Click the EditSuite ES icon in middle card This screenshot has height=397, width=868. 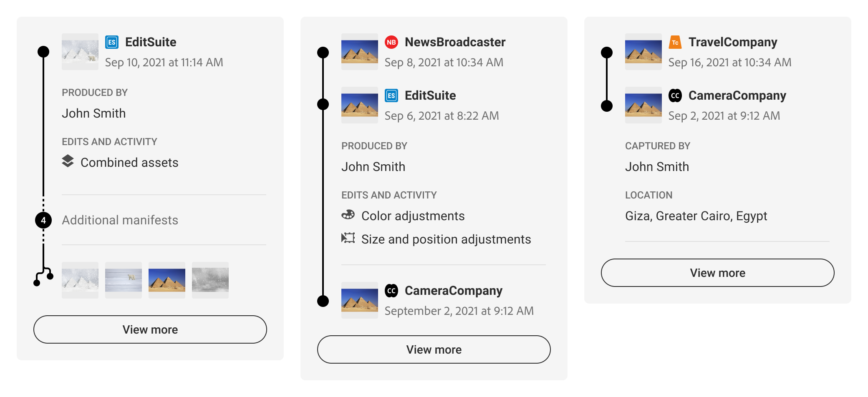click(391, 95)
